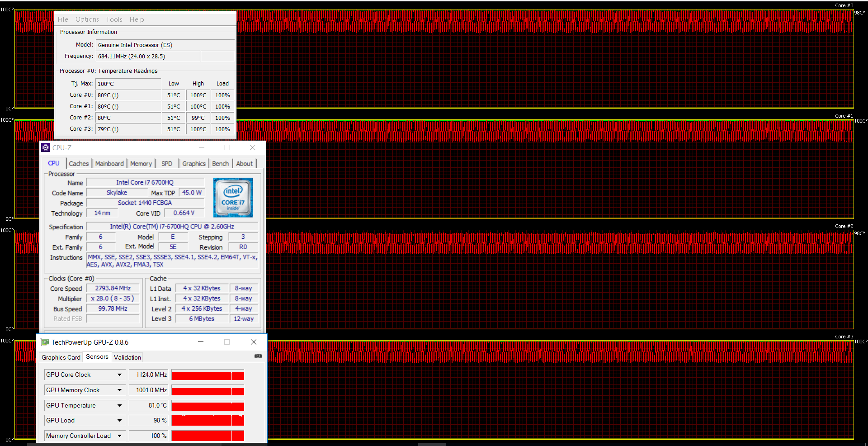
Task: Click the GPU-Z title bar app icon
Action: pyautogui.click(x=45, y=342)
